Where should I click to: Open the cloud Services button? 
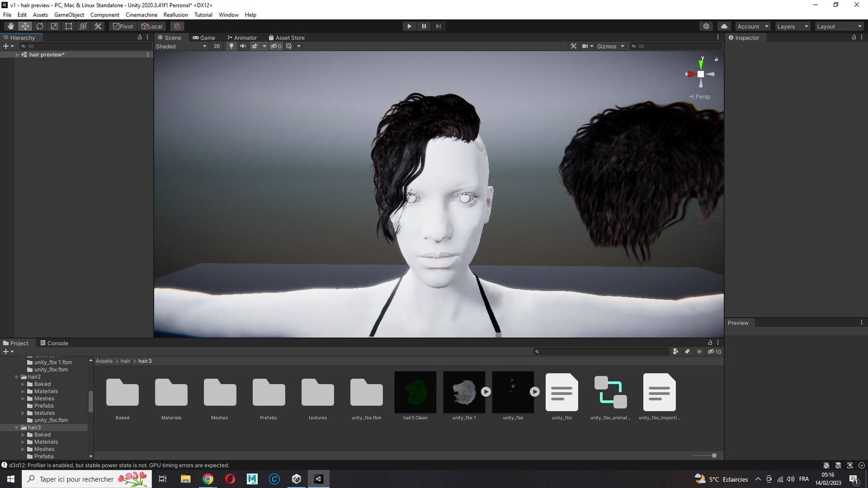[724, 26]
